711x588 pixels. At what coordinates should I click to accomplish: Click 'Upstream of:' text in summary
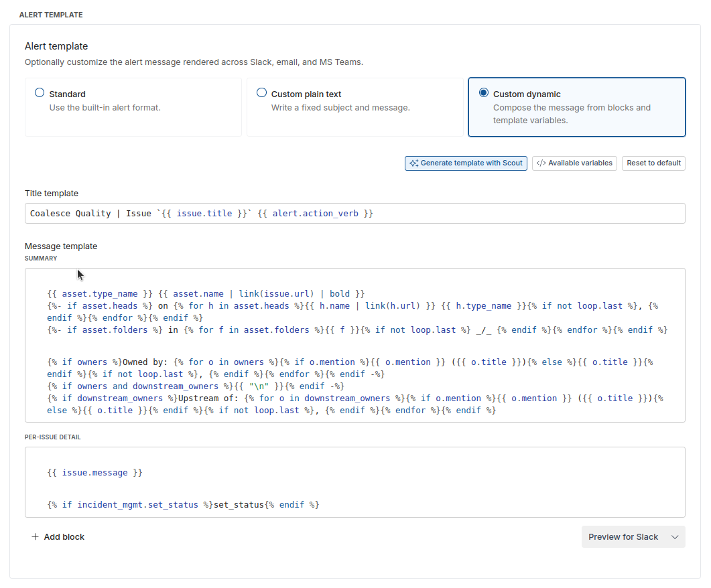[x=208, y=398]
